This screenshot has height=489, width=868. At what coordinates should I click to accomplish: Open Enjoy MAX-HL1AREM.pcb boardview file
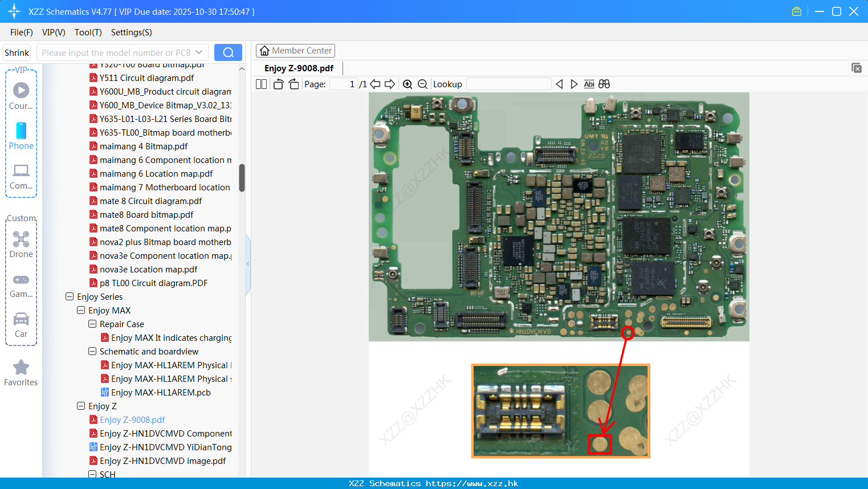161,392
